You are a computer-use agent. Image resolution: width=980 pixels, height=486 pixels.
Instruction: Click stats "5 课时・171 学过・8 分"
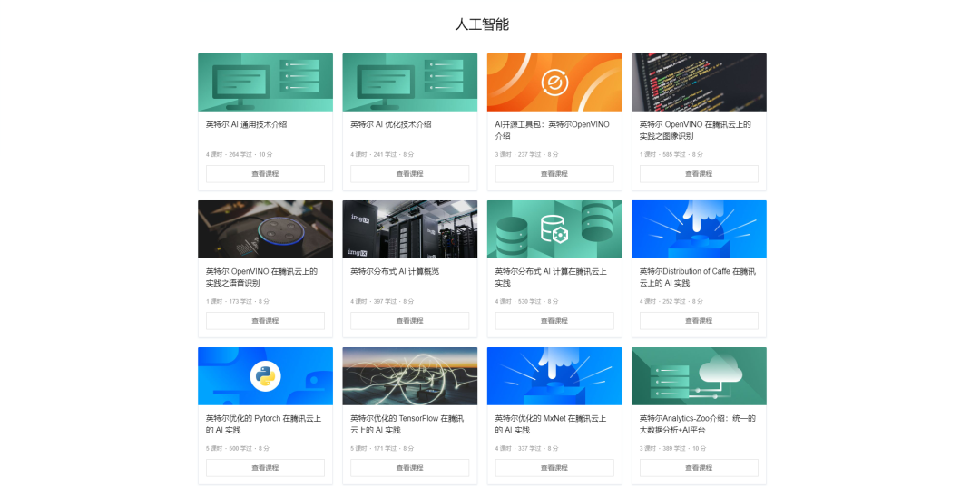click(x=382, y=448)
